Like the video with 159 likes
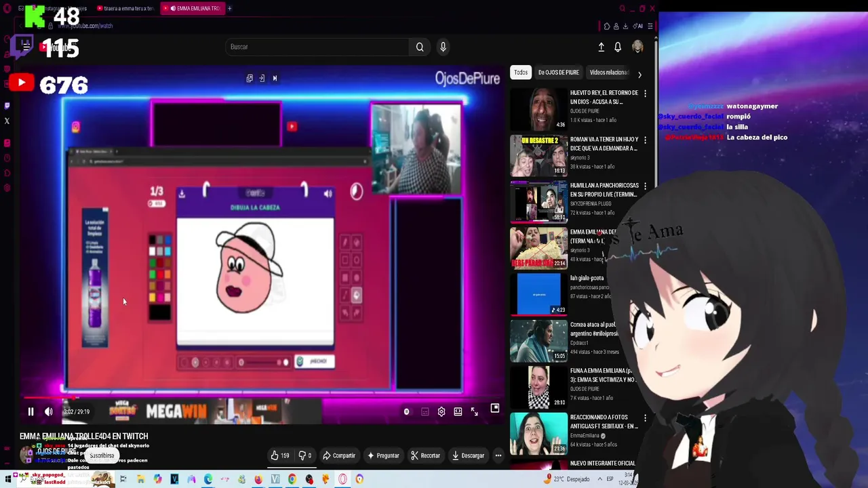This screenshot has width=868, height=488. coord(280,455)
